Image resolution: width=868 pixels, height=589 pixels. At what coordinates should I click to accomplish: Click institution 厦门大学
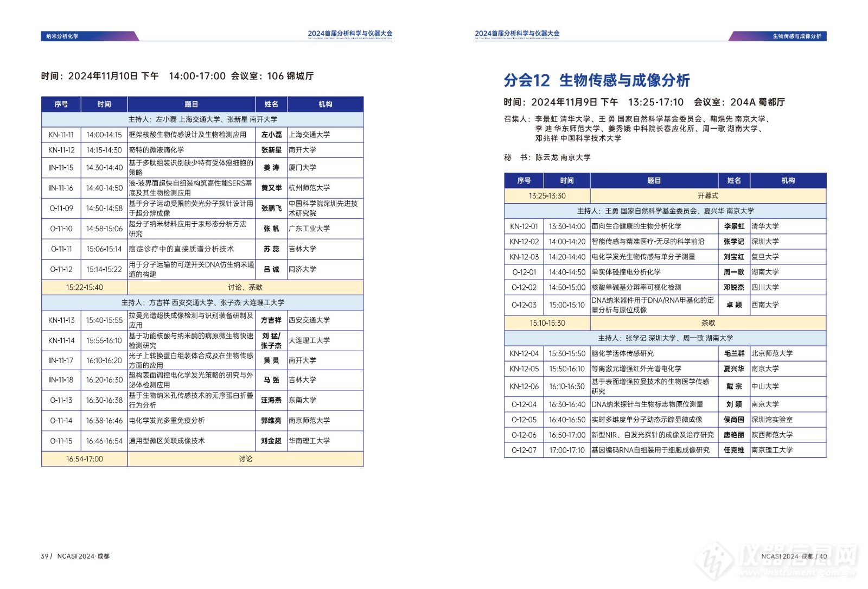(x=302, y=168)
